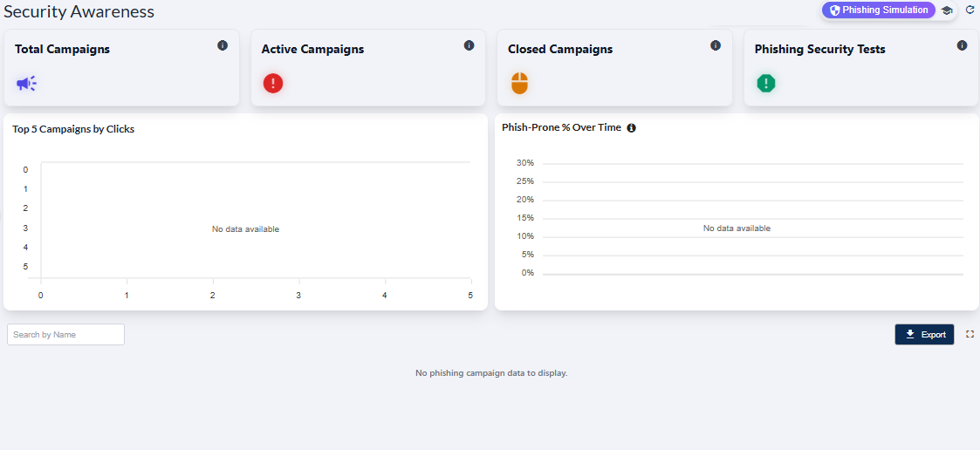
Task: Refresh the Security Awareness dashboard
Action: (x=970, y=10)
